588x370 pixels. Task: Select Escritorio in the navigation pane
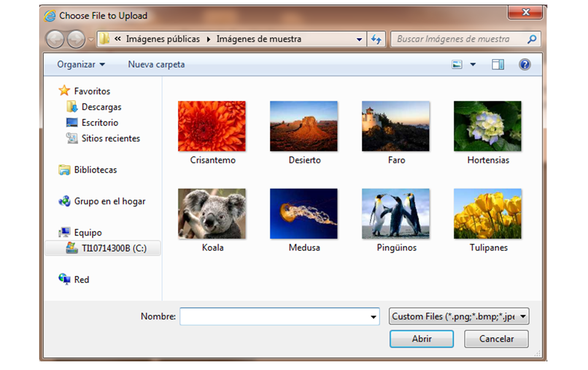tap(100, 122)
